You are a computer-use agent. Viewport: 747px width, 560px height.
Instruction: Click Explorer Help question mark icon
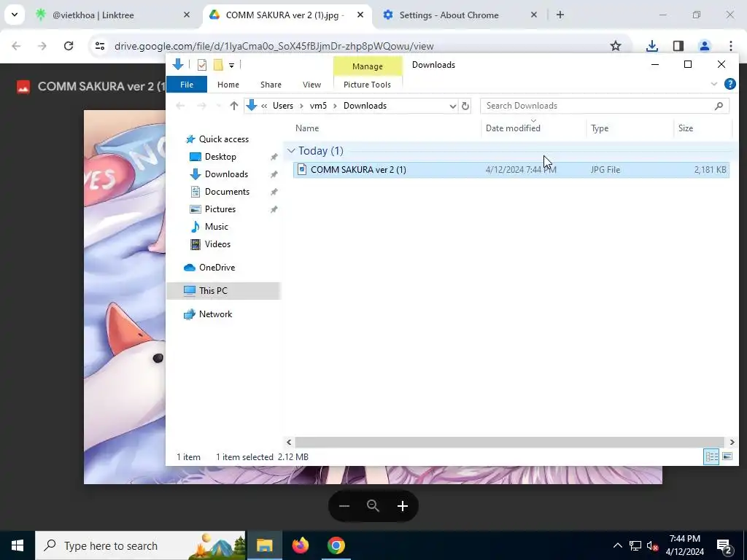tap(729, 85)
